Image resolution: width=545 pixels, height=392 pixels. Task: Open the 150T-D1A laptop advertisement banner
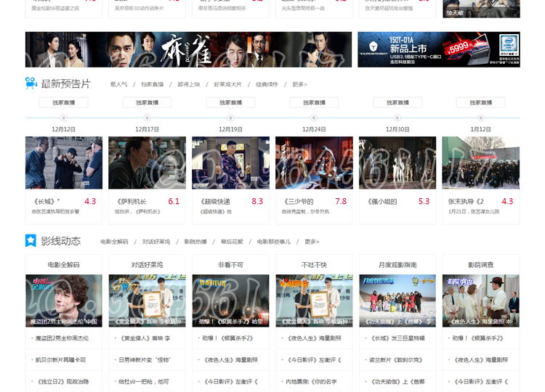click(x=439, y=49)
